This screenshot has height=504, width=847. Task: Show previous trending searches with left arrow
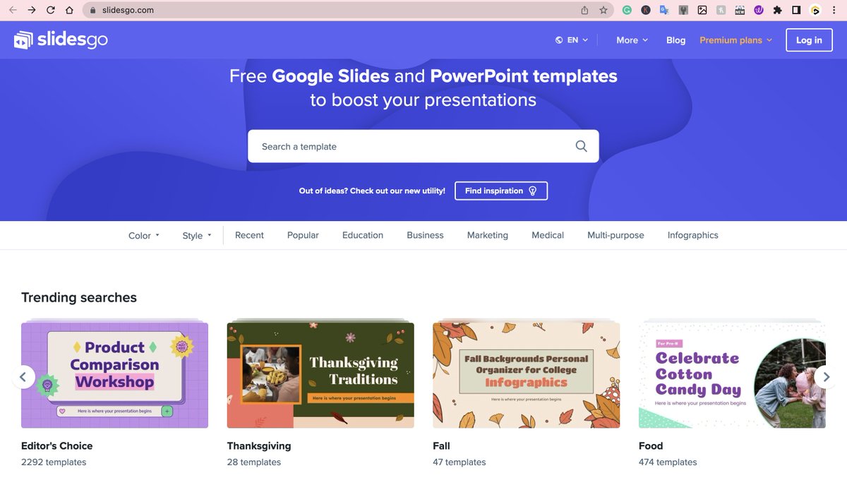pyautogui.click(x=23, y=377)
